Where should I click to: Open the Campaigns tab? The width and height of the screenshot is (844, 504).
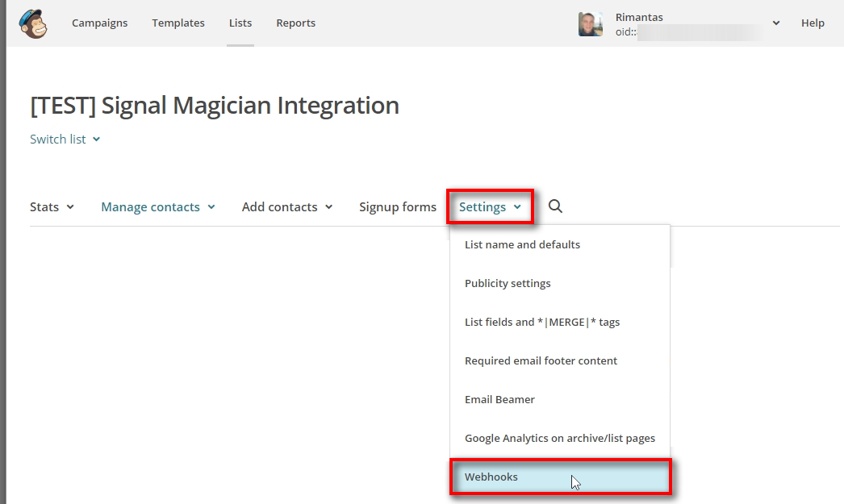(99, 23)
